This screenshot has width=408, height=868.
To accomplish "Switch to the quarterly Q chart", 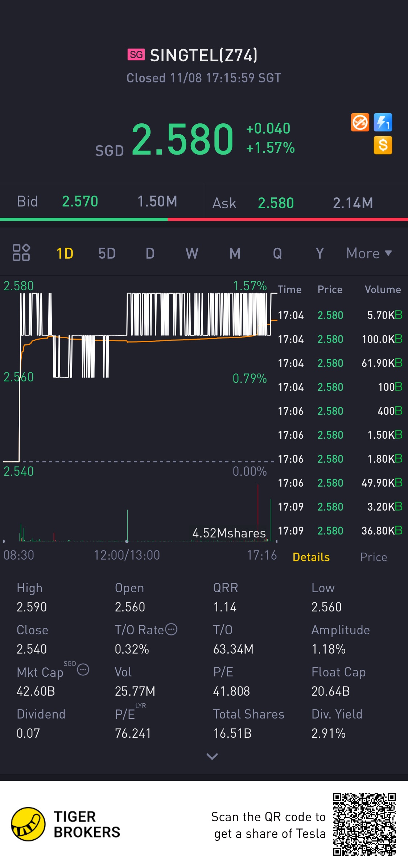I will click(x=277, y=253).
